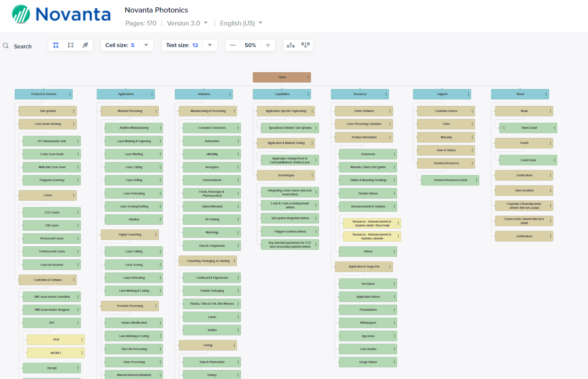This screenshot has height=379, width=588.
Task: Open Demo Software three-dot menu
Action: click(390, 111)
